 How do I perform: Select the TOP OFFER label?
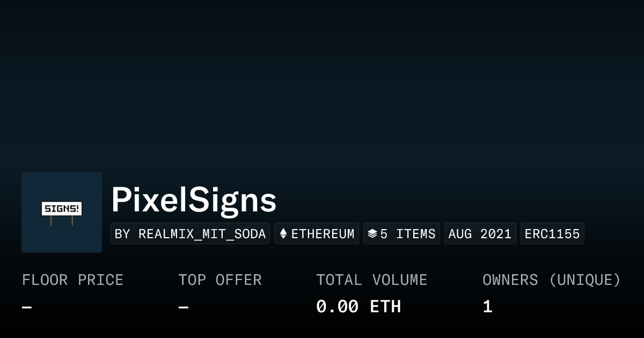[x=220, y=280]
